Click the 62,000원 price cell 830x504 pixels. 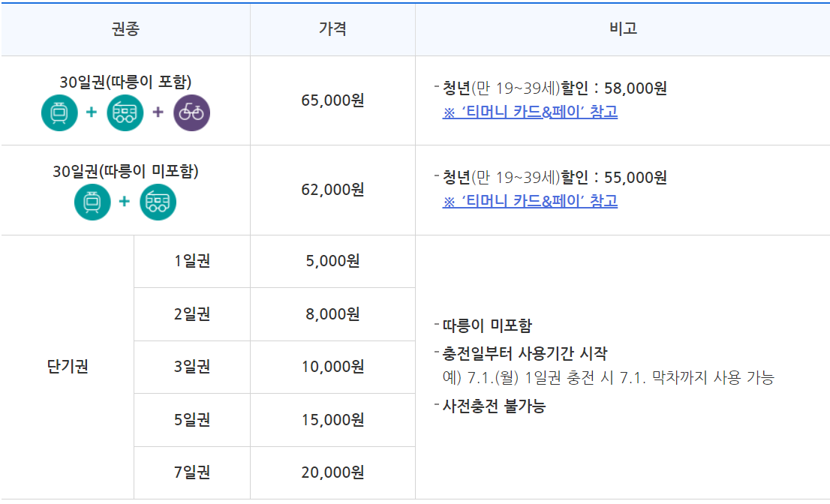tap(332, 190)
